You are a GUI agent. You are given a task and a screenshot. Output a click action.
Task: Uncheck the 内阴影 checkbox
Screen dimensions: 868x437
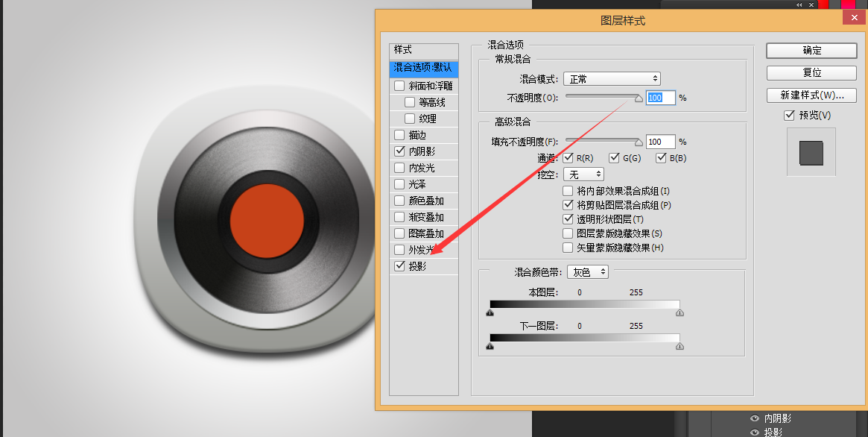click(x=400, y=151)
